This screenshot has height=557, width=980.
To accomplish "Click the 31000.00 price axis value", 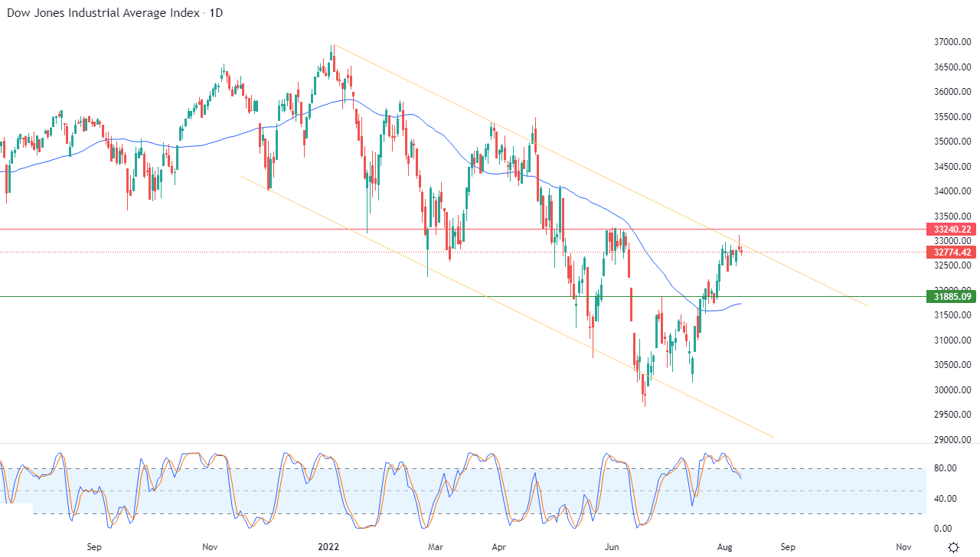I will [952, 340].
